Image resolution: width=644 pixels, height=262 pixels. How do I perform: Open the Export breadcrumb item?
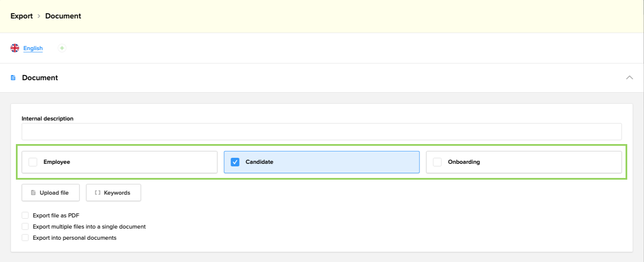click(x=21, y=16)
